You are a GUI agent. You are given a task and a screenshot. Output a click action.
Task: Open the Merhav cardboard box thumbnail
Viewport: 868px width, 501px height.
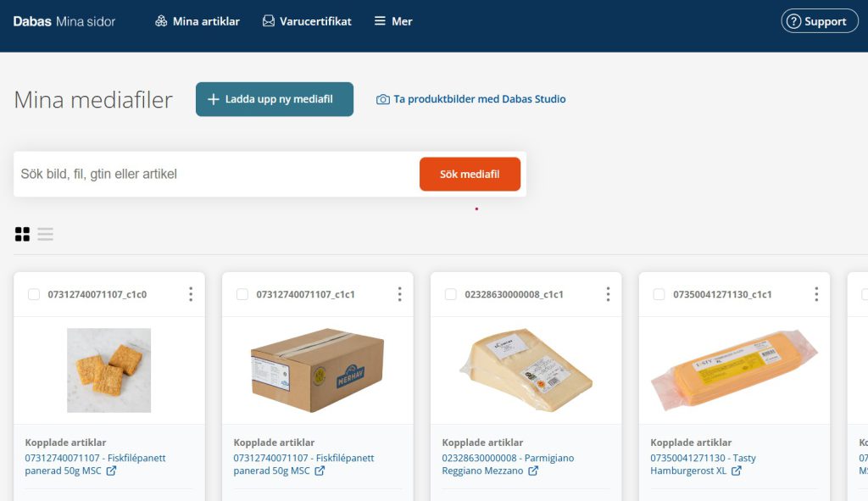point(317,370)
